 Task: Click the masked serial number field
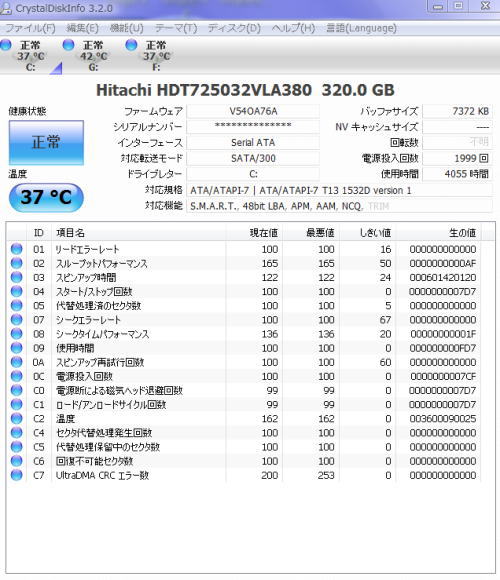click(253, 127)
